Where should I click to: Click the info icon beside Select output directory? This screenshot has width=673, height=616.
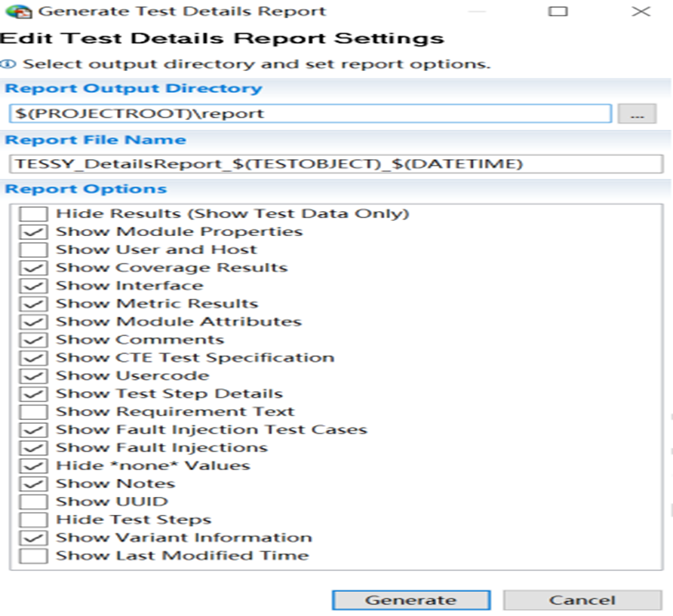[x=8, y=64]
